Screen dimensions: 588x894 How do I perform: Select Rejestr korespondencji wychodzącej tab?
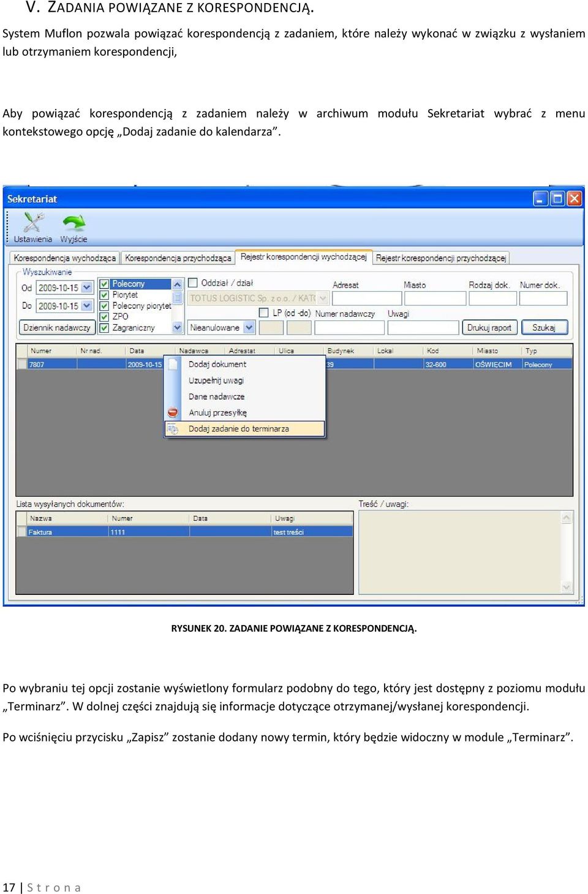(304, 257)
